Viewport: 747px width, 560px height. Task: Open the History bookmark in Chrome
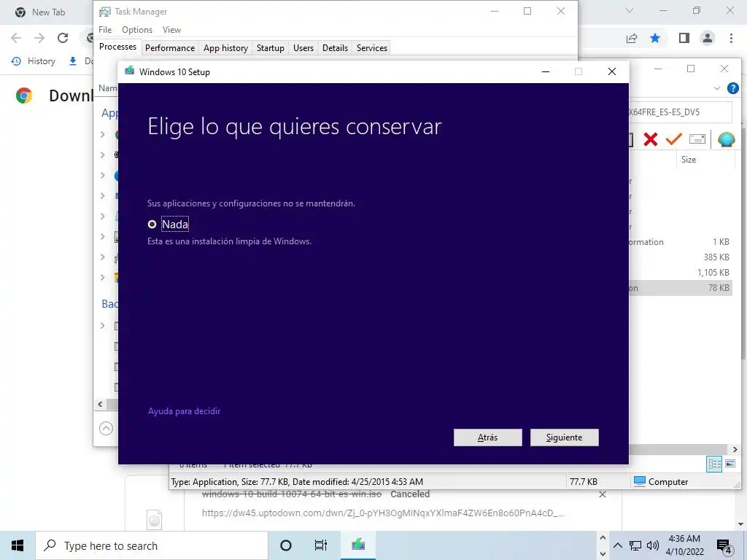(34, 61)
